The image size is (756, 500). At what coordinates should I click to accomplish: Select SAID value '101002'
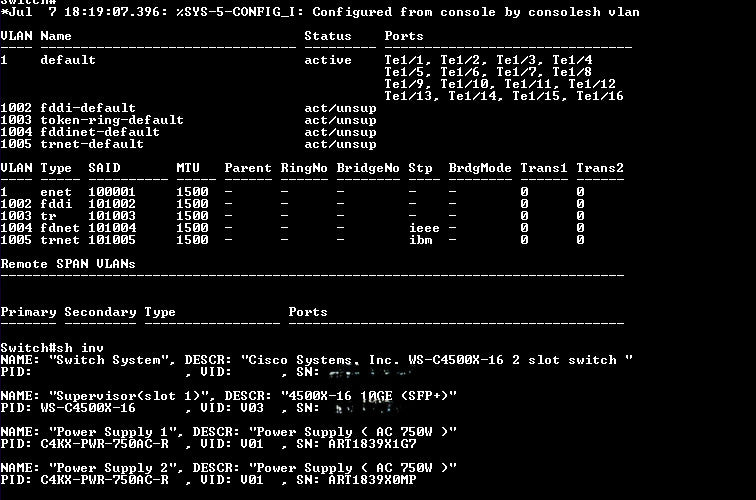tap(112, 204)
